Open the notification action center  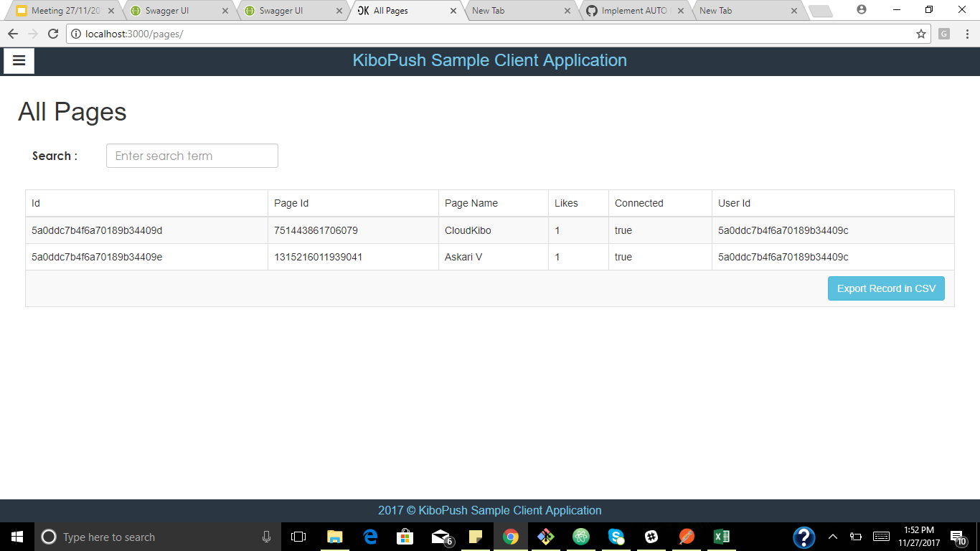[x=957, y=537]
